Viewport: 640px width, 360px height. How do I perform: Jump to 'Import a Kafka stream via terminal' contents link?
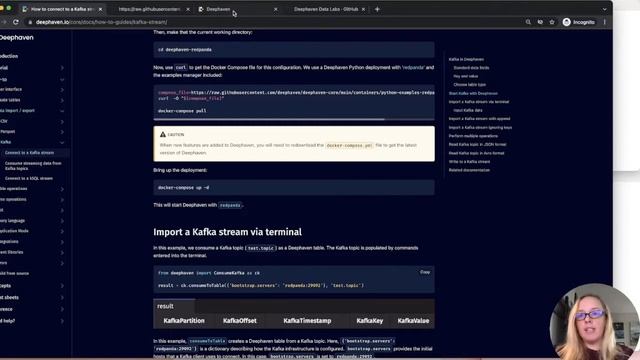[479, 102]
